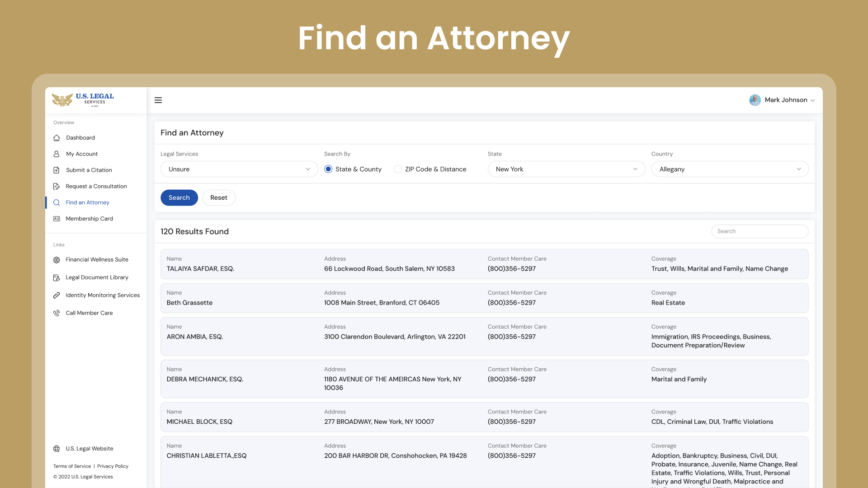The width and height of the screenshot is (868, 488).
Task: Open Financial Wellness Suite link
Action: pos(97,260)
